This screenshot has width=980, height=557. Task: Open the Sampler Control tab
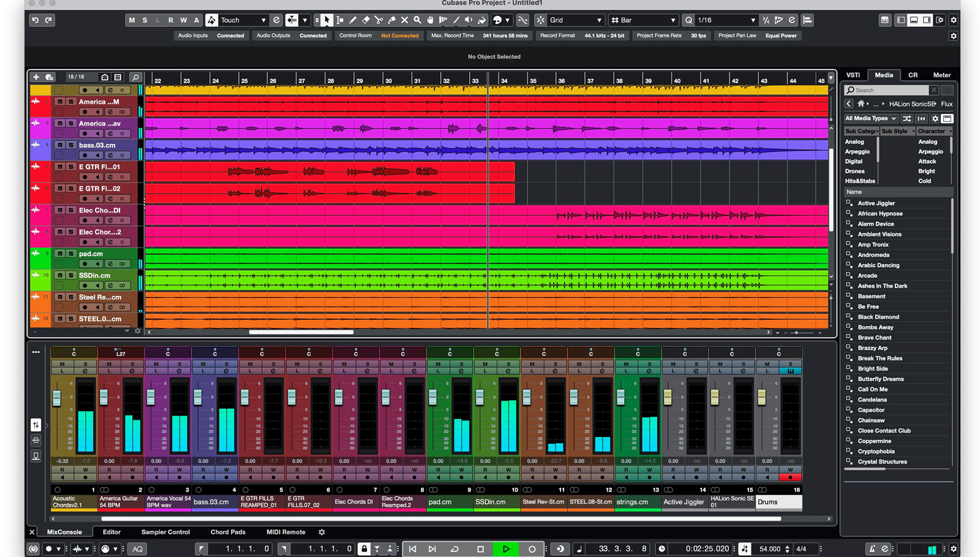click(x=165, y=532)
